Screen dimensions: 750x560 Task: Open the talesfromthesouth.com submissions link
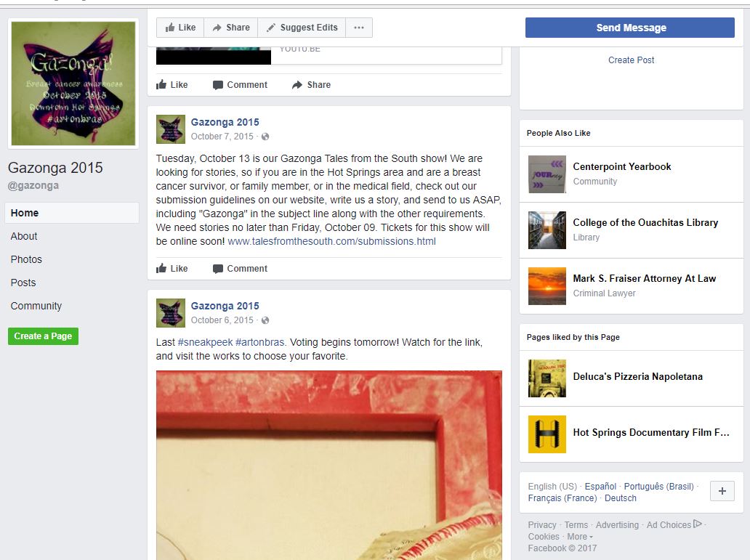tap(331, 241)
